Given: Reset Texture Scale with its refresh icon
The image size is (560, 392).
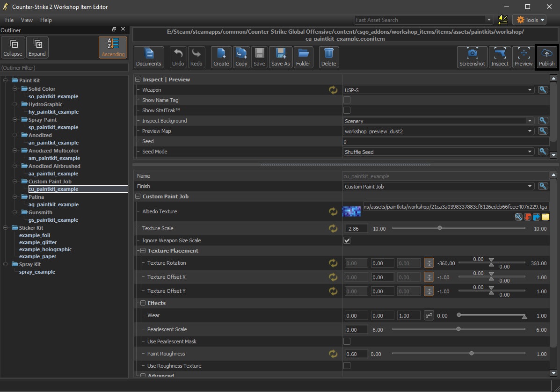Looking at the screenshot, I should [x=333, y=228].
